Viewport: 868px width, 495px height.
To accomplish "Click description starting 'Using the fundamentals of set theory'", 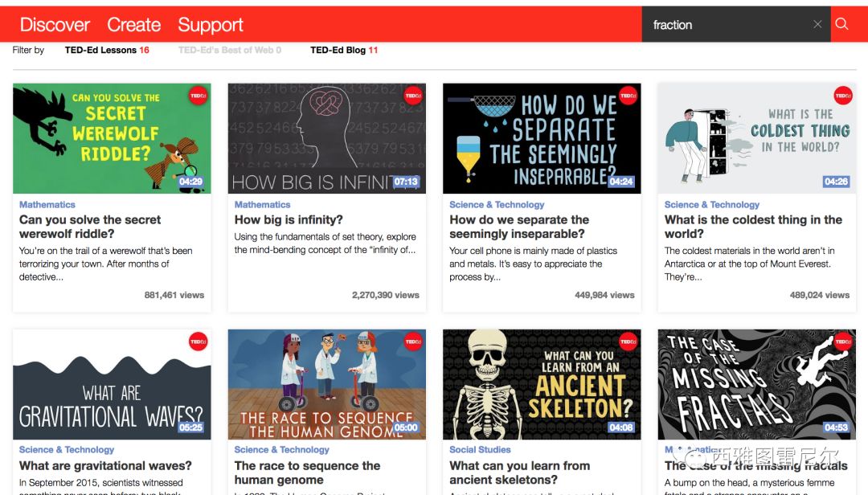I will coord(325,243).
